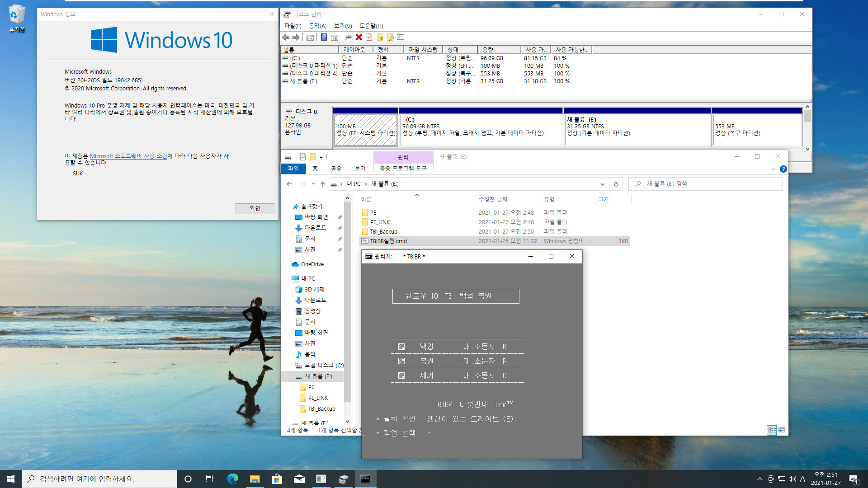
Task: Click folder with magnifier toolbar icon
Action: (x=390, y=37)
